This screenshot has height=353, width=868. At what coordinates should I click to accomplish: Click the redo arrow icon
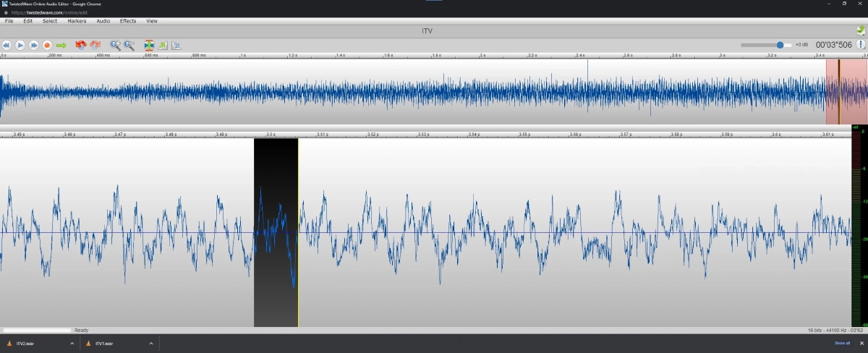point(95,45)
